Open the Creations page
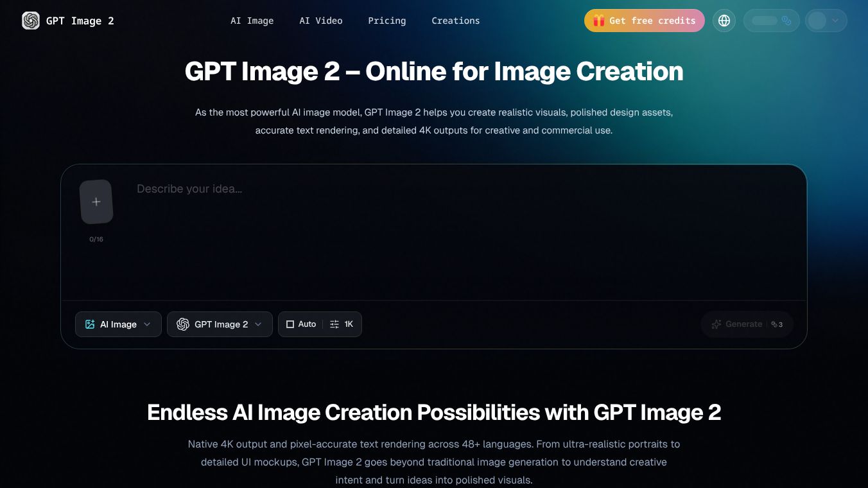 click(x=456, y=21)
